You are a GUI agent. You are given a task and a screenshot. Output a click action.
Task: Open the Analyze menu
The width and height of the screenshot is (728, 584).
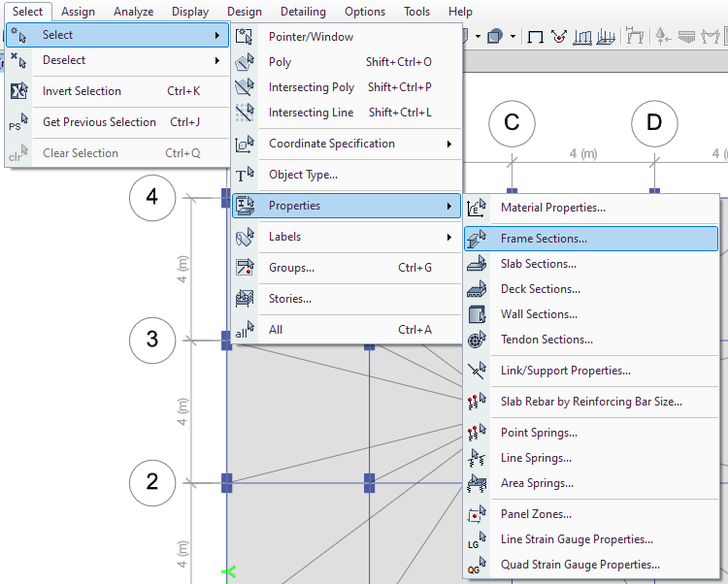pyautogui.click(x=133, y=12)
